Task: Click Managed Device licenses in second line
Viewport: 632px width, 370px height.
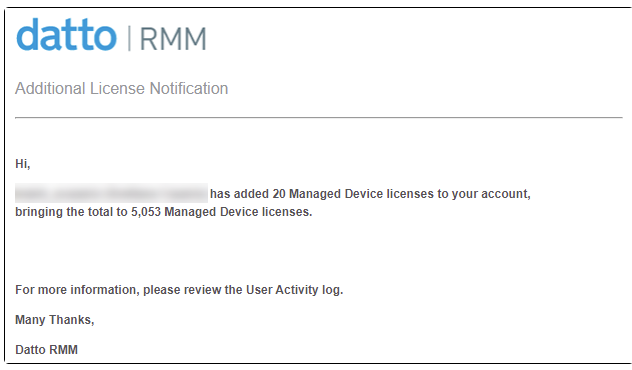Action: [x=238, y=212]
